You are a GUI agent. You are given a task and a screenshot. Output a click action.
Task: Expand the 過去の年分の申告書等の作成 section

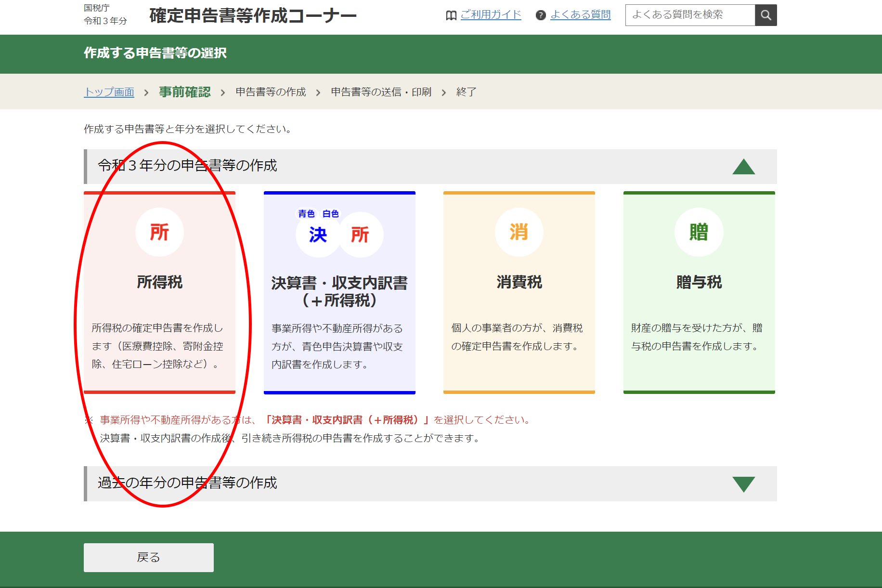[743, 484]
